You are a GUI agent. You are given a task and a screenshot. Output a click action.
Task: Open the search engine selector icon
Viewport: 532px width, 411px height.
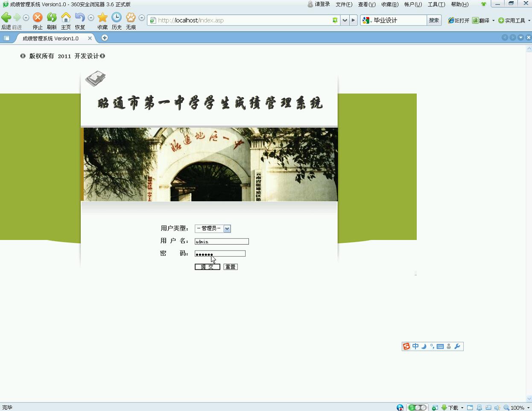(x=366, y=20)
